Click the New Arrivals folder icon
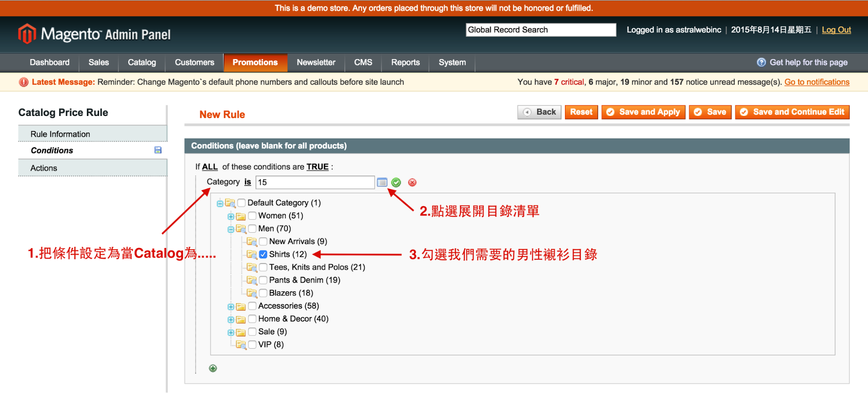868x393 pixels. pyautogui.click(x=252, y=241)
